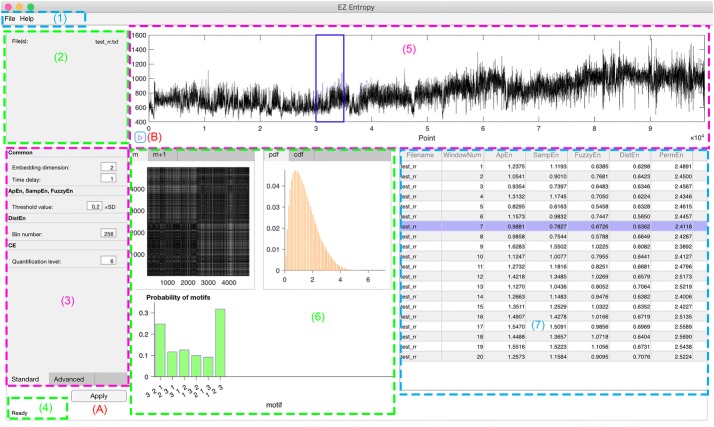Click the SampEn column header
Image resolution: width=714 pixels, height=427 pixels.
(546, 155)
